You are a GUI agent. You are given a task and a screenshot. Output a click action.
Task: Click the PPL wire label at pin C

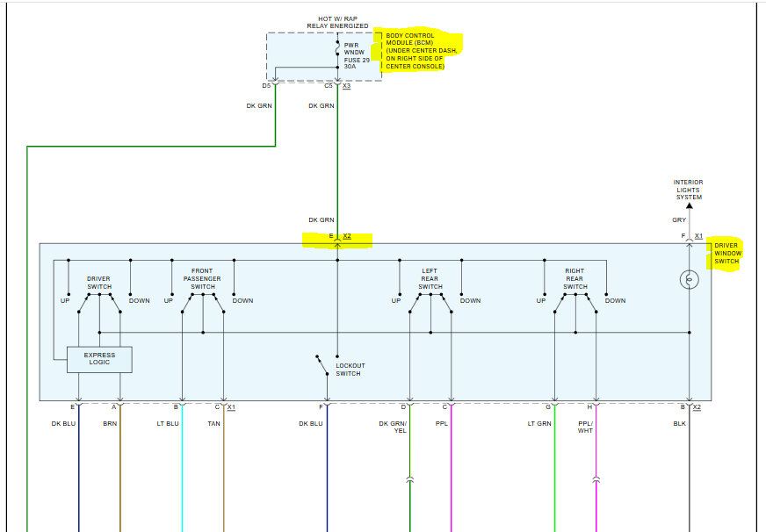(442, 424)
